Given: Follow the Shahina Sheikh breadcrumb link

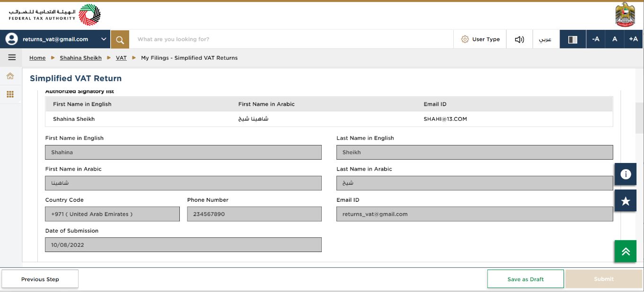Looking at the screenshot, I should [80, 58].
